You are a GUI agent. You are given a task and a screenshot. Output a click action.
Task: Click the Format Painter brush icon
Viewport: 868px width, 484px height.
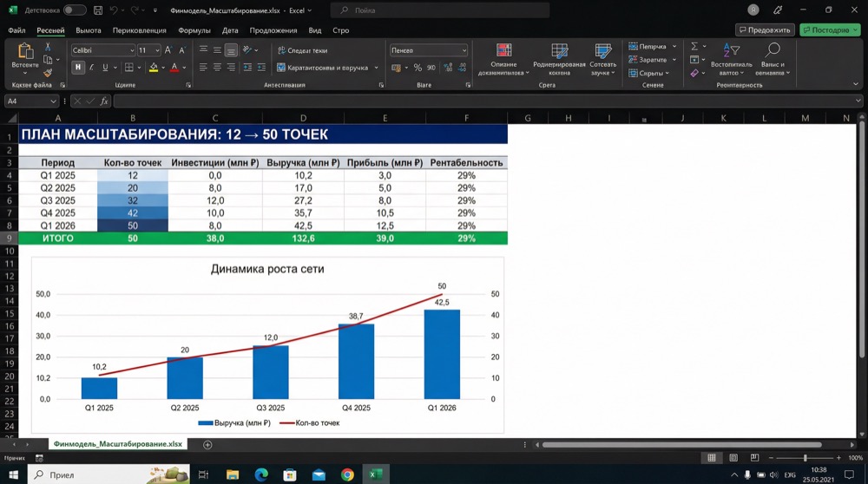(x=49, y=74)
